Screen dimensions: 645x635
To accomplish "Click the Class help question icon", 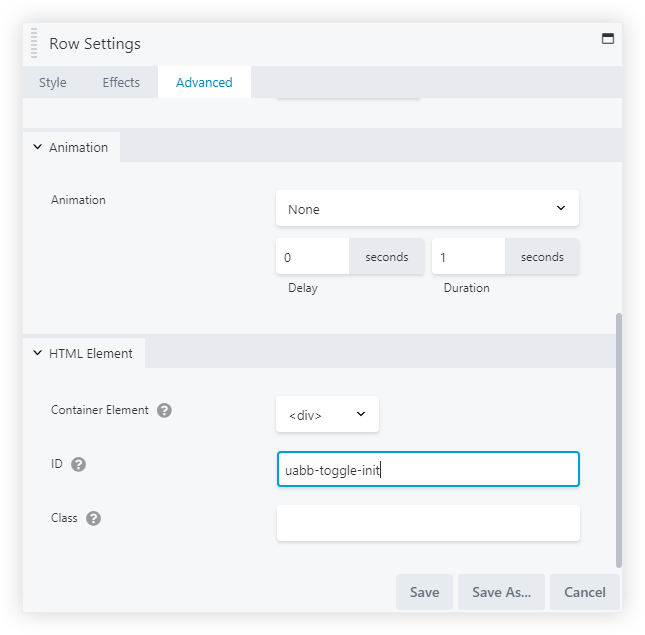I will click(93, 518).
